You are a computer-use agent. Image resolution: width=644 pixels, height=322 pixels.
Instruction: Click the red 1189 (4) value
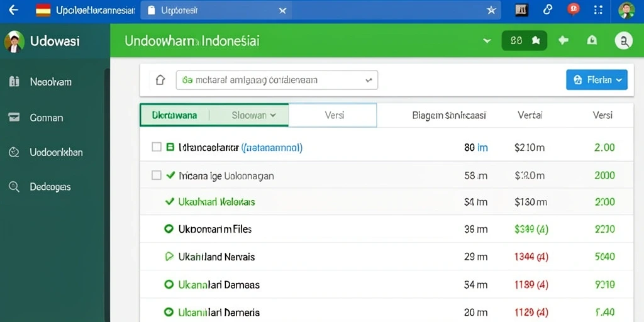[x=531, y=284]
